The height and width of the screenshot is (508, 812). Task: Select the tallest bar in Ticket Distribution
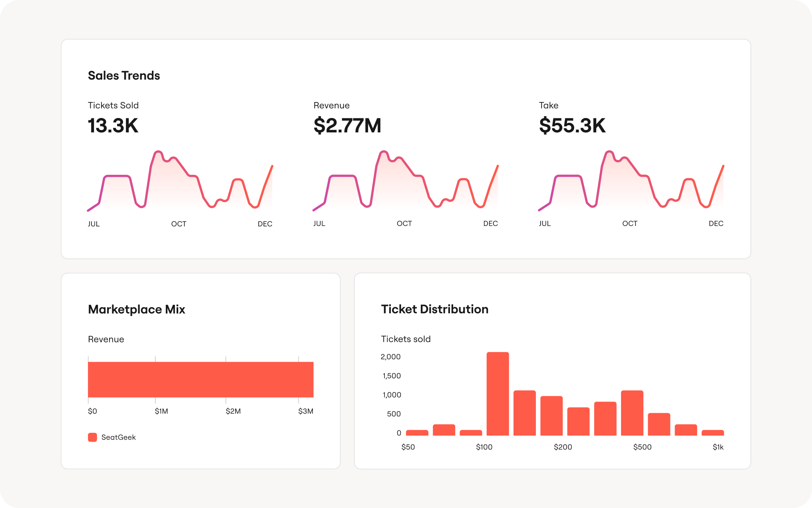click(x=498, y=394)
